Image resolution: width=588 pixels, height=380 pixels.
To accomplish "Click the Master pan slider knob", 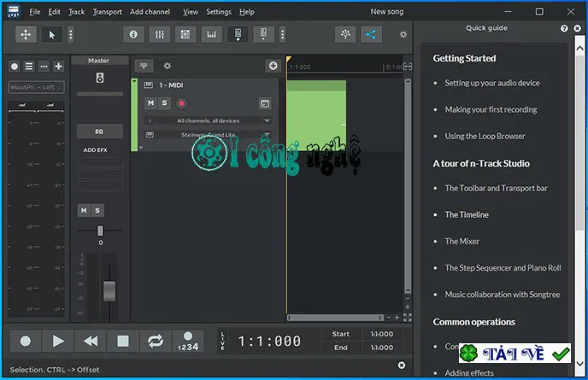I will (x=100, y=231).
